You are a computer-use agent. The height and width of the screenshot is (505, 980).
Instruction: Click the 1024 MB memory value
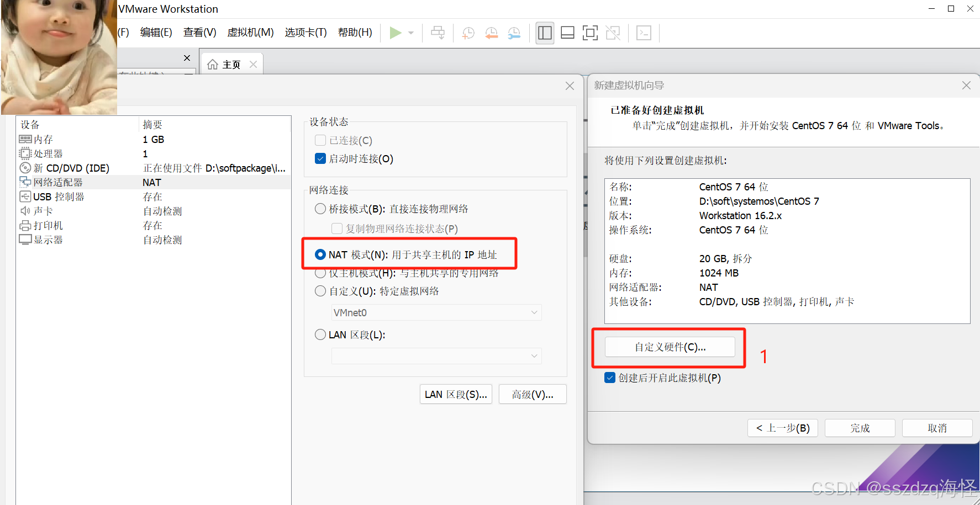[719, 273]
